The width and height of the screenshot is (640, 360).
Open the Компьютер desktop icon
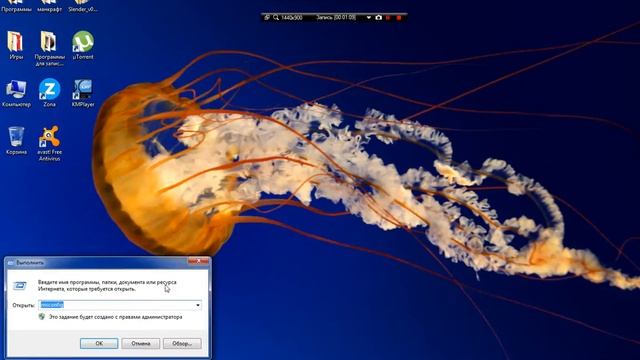(x=16, y=93)
